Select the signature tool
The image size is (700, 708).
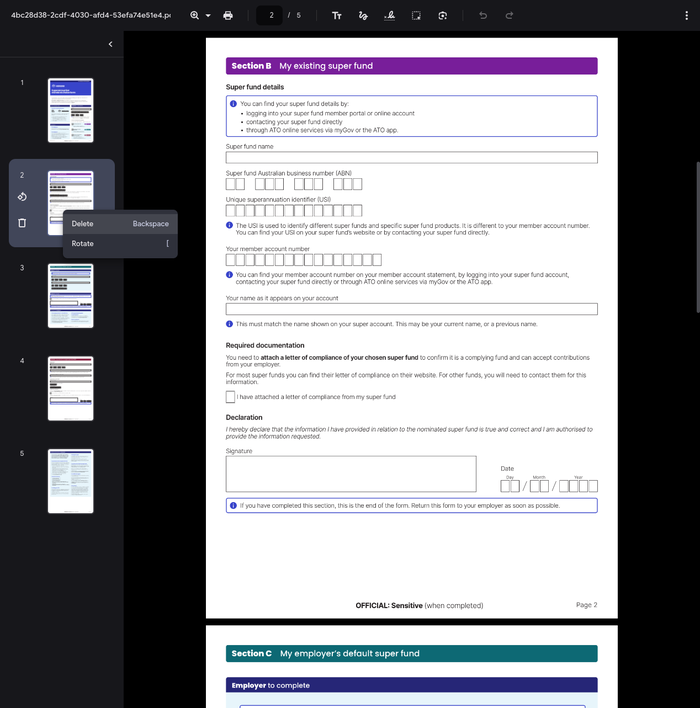tap(389, 16)
